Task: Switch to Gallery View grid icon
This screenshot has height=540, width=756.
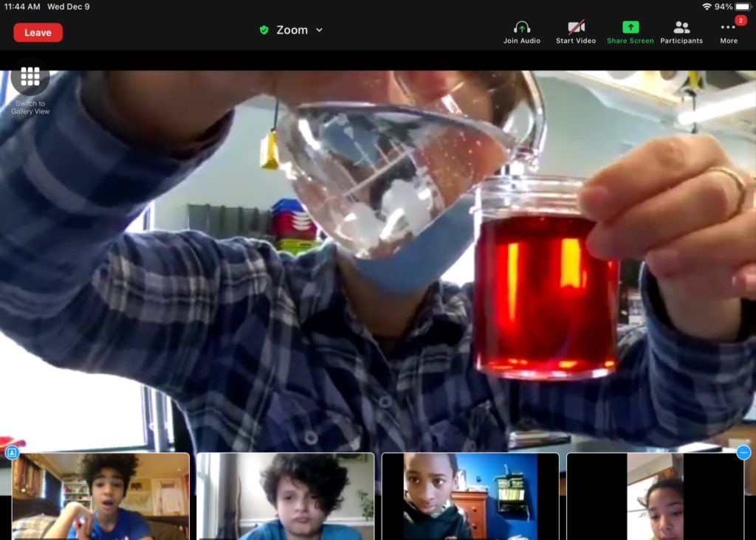Action: point(30,77)
